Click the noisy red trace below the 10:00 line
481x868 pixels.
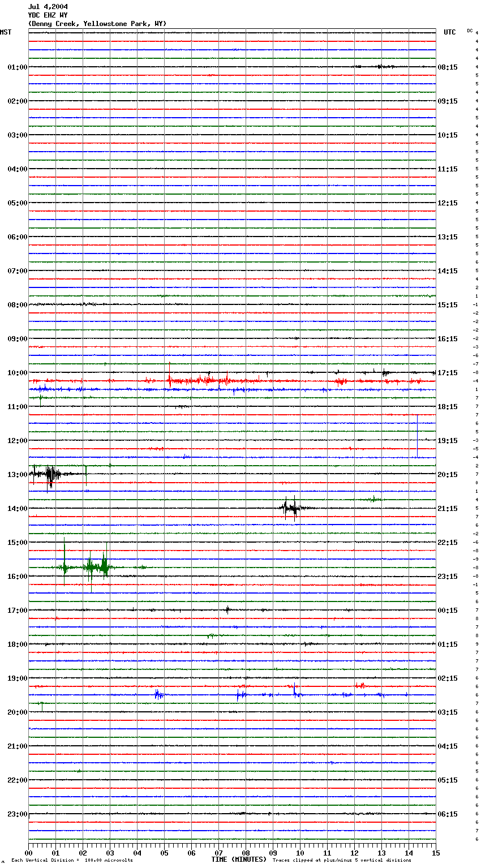(x=232, y=381)
